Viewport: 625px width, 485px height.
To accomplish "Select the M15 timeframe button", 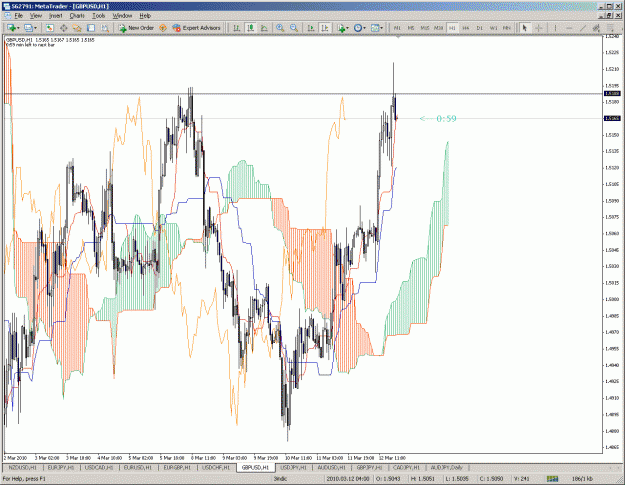I will [425, 28].
